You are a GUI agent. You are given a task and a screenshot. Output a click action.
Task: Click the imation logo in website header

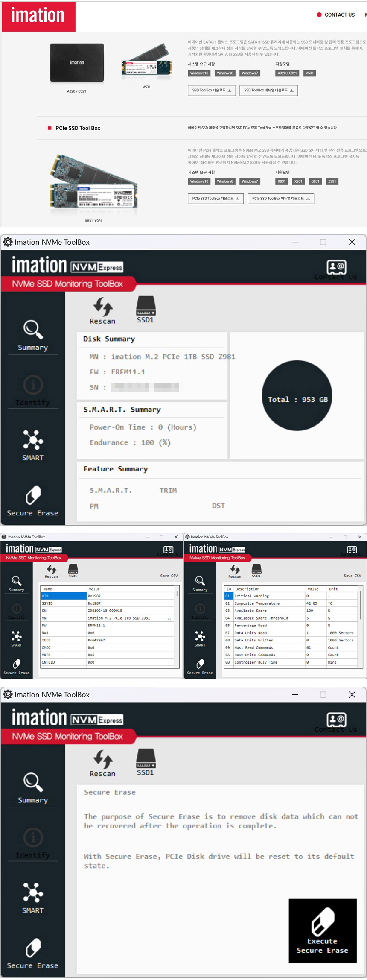(38, 16)
